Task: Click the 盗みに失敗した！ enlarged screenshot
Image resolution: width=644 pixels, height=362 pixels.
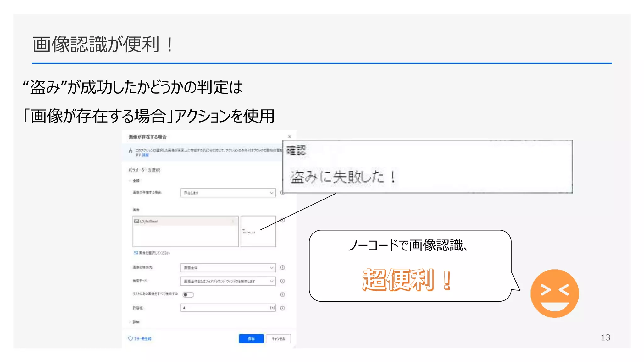Action: point(428,167)
